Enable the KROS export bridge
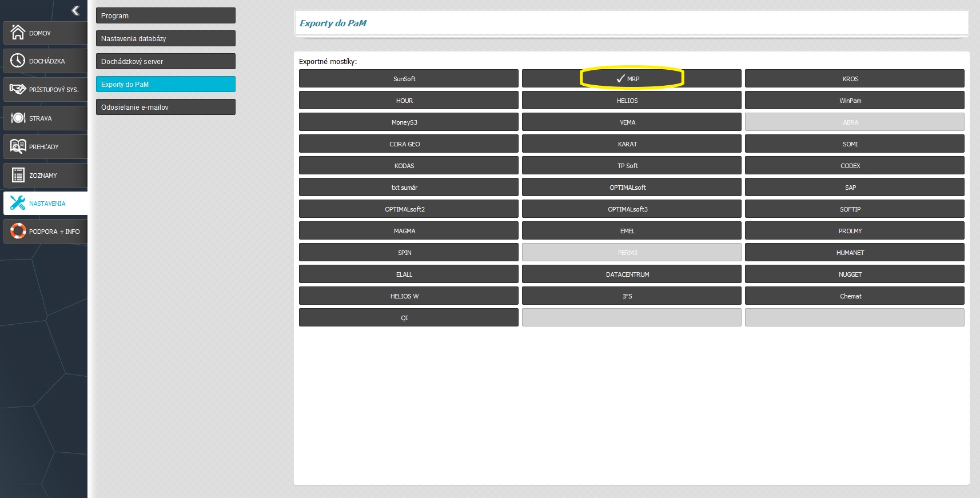Image resolution: width=980 pixels, height=498 pixels. tap(855, 78)
